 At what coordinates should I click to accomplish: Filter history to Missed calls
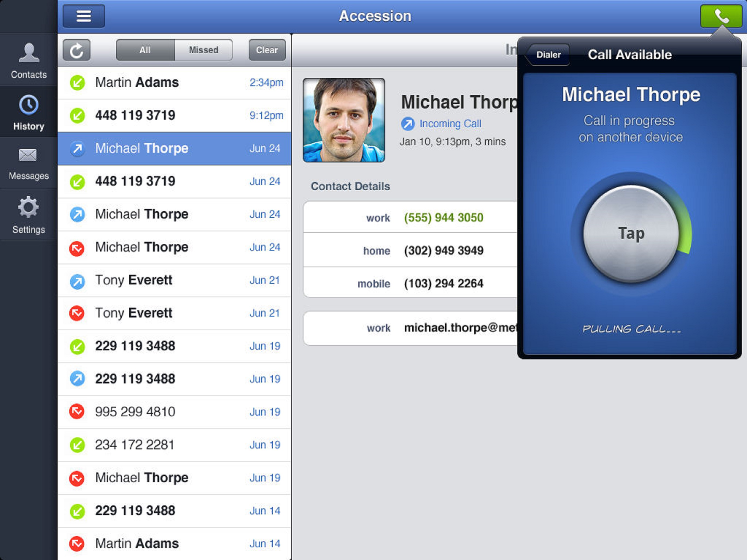point(204,50)
